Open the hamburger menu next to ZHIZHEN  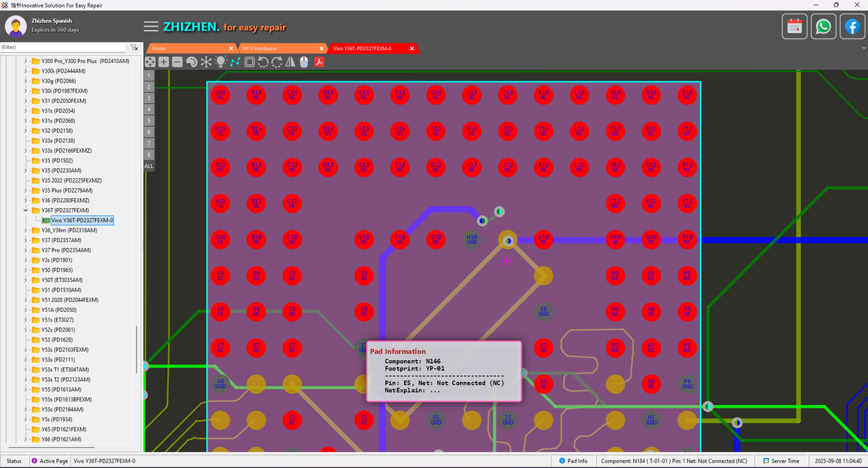[x=151, y=26]
